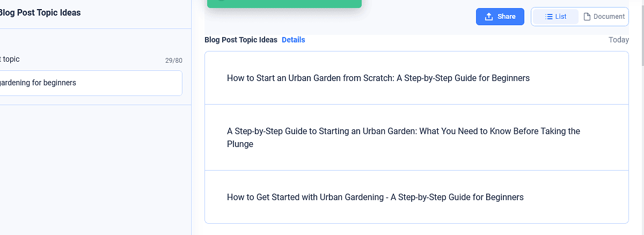Switch to the Document view tab
The height and width of the screenshot is (235, 644).
click(604, 17)
